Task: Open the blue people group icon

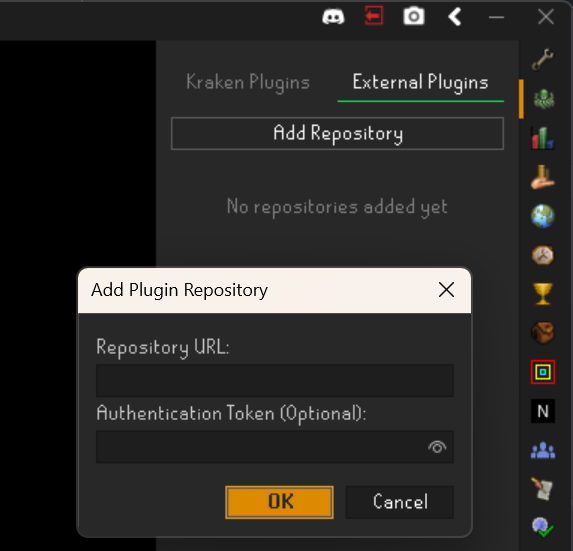Action: 543,451
